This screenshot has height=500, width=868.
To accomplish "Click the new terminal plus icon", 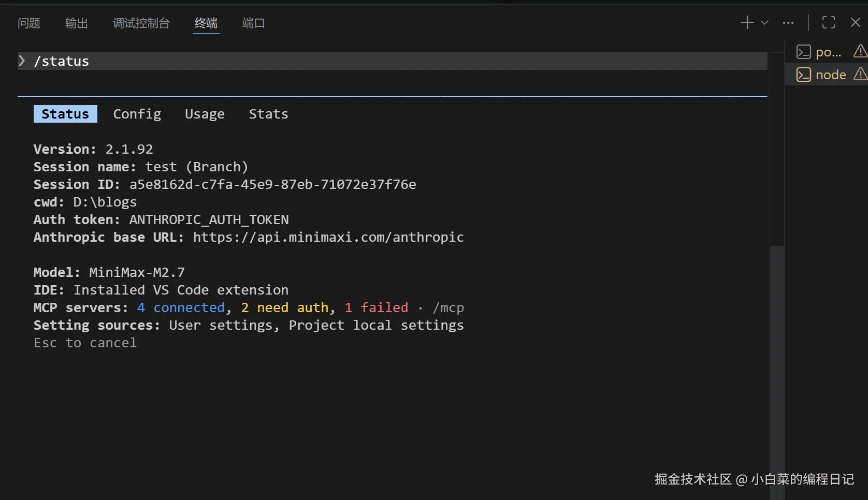I will 747,22.
